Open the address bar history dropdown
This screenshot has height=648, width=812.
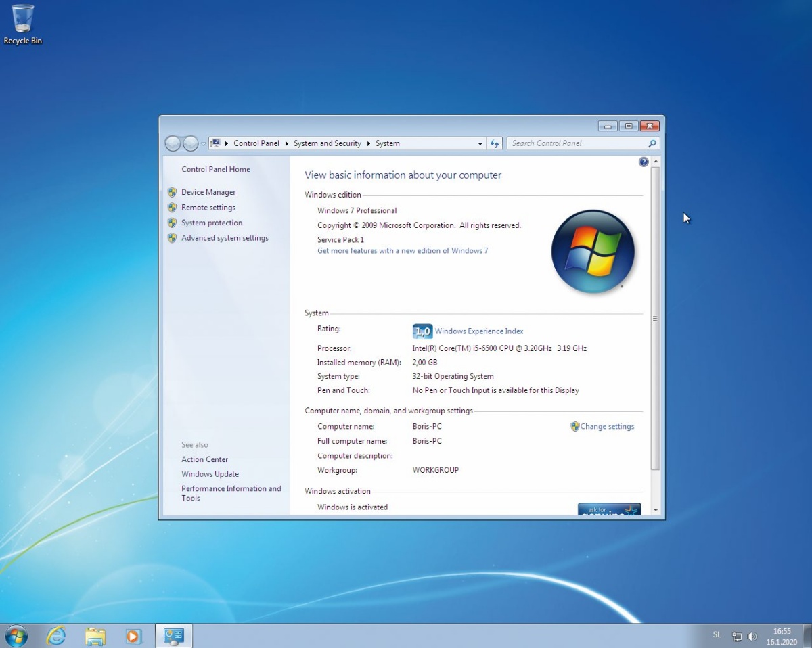click(480, 143)
